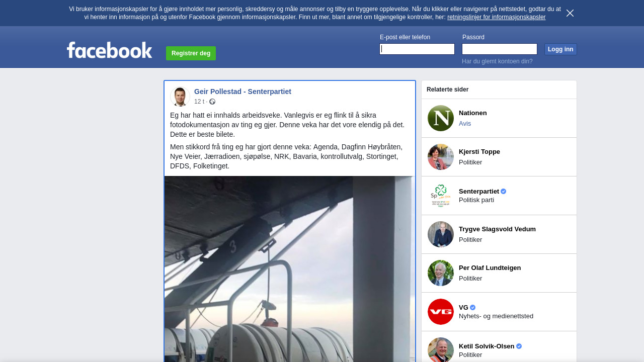Image resolution: width=644 pixels, height=362 pixels.
Task: Click 'Nyhets- og medienettsted' under VG
Action: (496, 316)
